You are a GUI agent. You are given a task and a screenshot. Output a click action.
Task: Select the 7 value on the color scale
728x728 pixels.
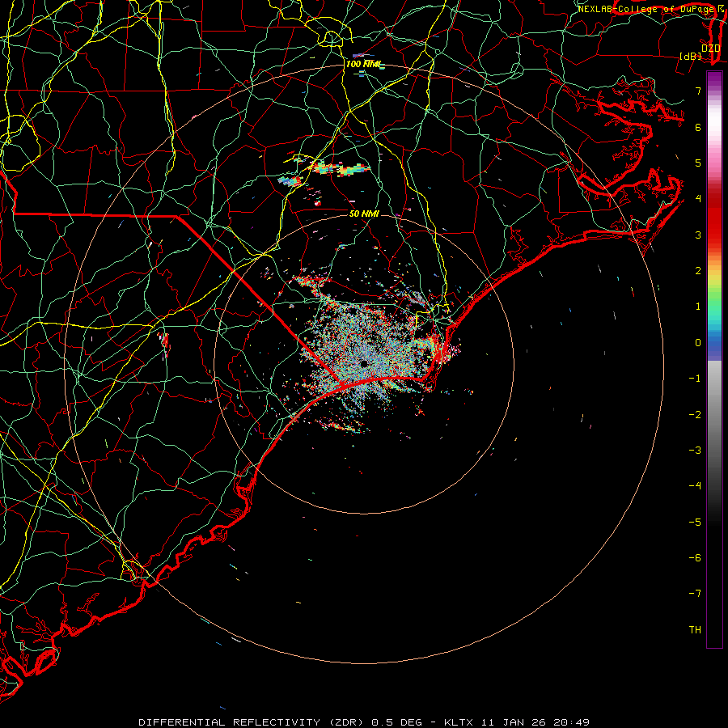pos(698,91)
